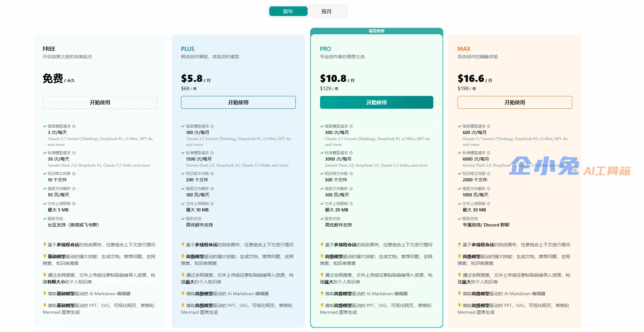Open help icon for PRO 高级文件解析
The height and width of the screenshot is (332, 644).
tap(351, 189)
